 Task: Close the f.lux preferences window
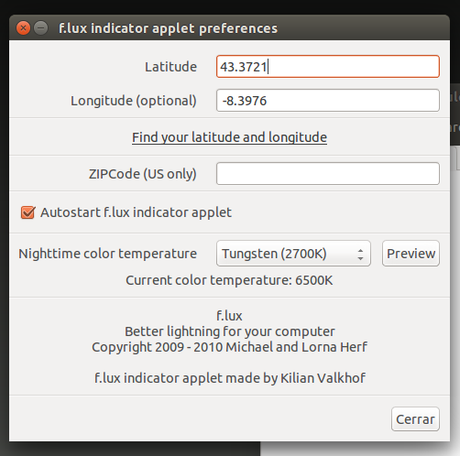pos(23,28)
